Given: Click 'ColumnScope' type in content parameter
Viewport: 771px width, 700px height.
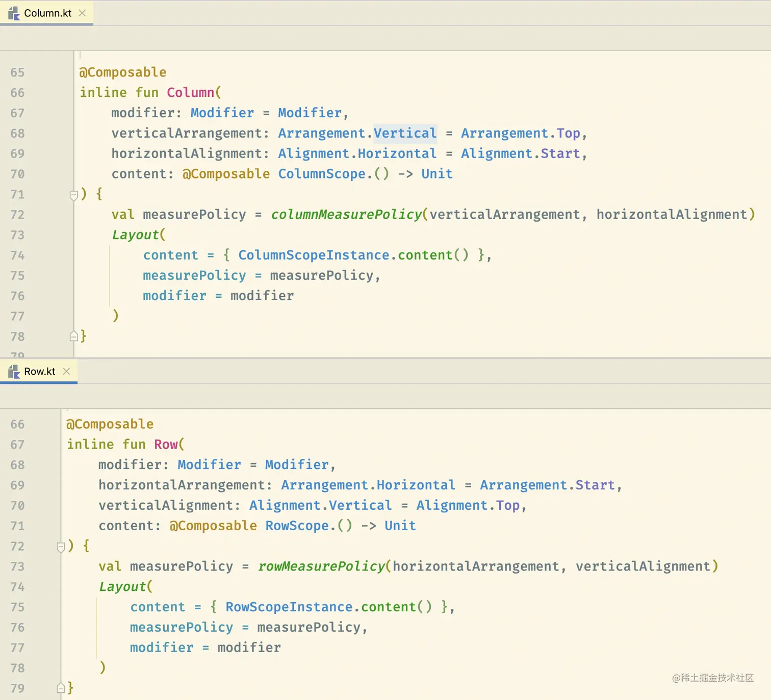Looking at the screenshot, I should coord(322,174).
